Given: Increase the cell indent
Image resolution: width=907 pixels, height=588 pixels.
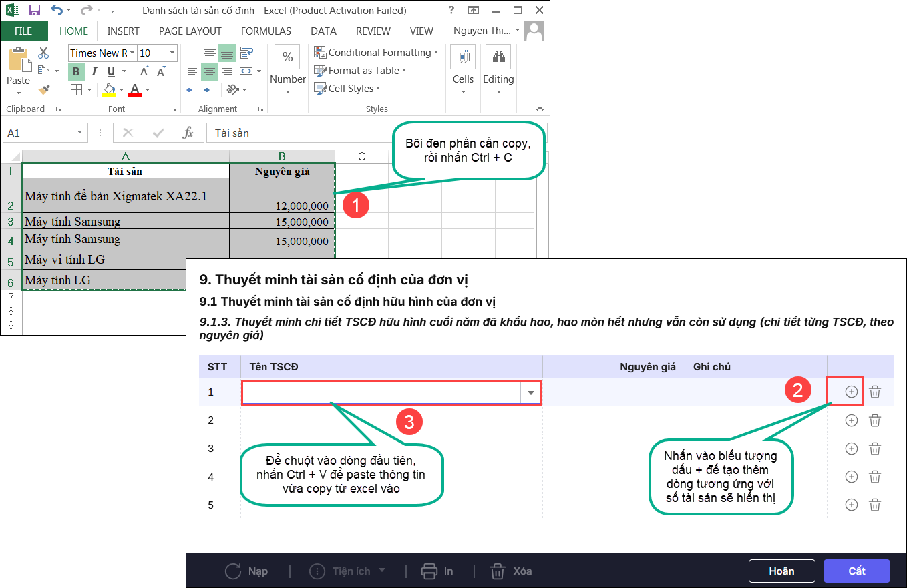Looking at the screenshot, I should point(210,89).
